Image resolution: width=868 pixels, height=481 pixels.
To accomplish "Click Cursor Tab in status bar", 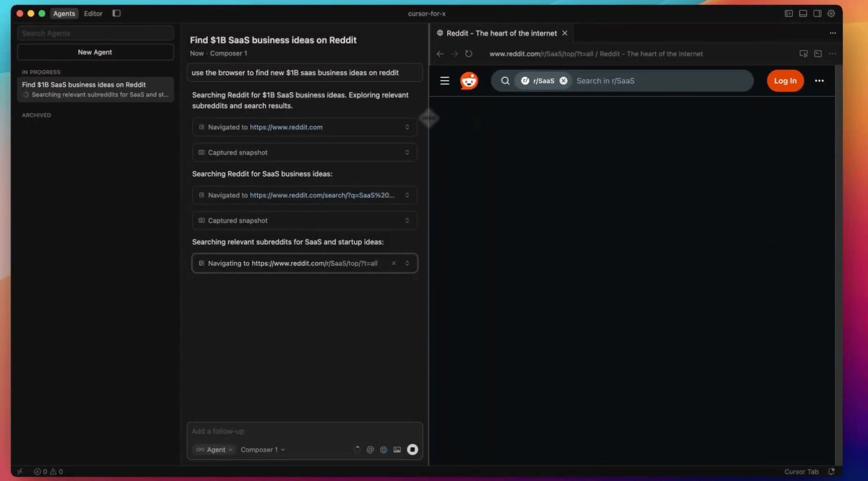I will [x=801, y=472].
